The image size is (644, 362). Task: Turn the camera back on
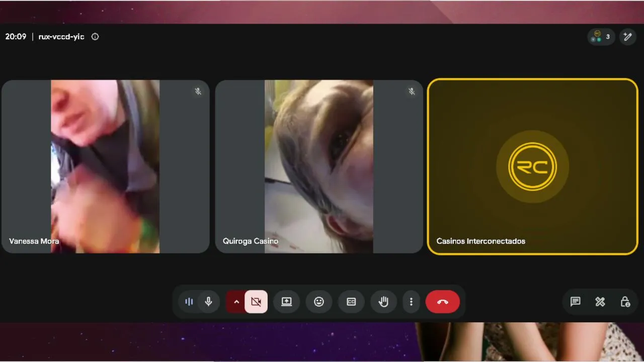(256, 302)
